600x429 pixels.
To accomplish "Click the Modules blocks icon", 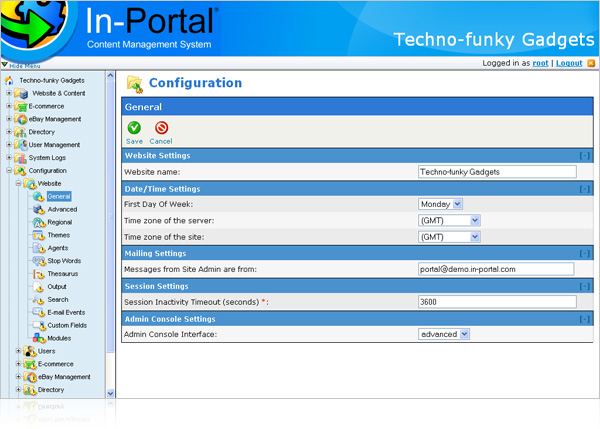I will (x=39, y=338).
